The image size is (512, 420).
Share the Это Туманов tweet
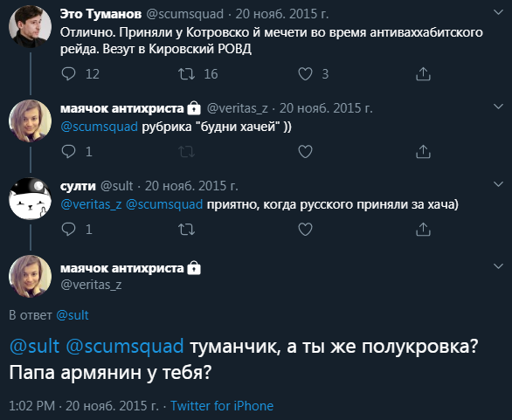423,73
